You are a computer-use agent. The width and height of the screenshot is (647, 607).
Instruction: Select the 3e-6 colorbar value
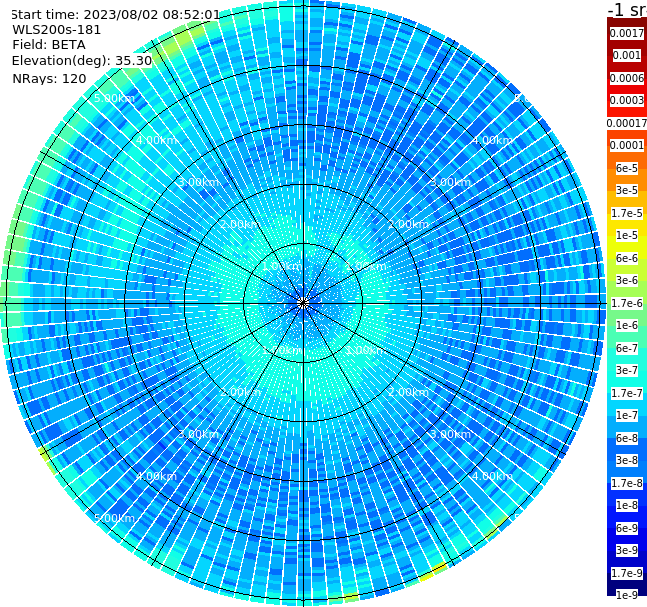click(627, 280)
